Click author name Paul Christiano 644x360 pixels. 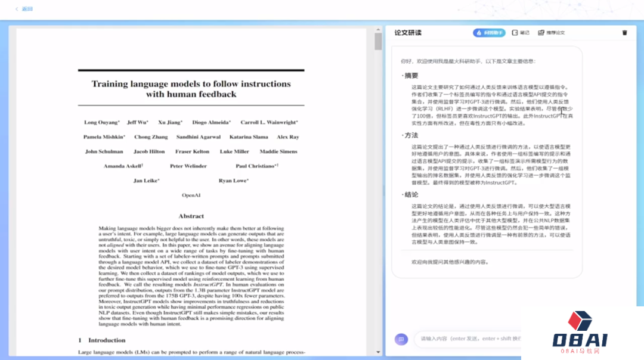click(x=257, y=166)
